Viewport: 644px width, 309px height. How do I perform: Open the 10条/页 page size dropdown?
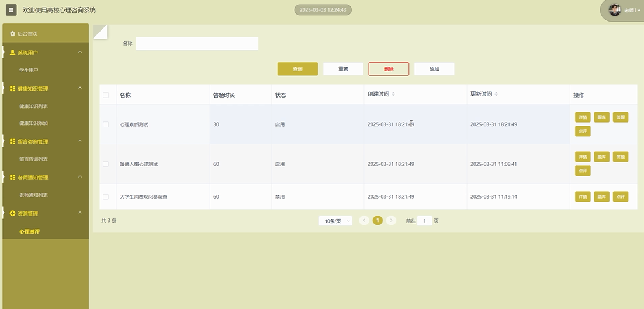pyautogui.click(x=335, y=221)
